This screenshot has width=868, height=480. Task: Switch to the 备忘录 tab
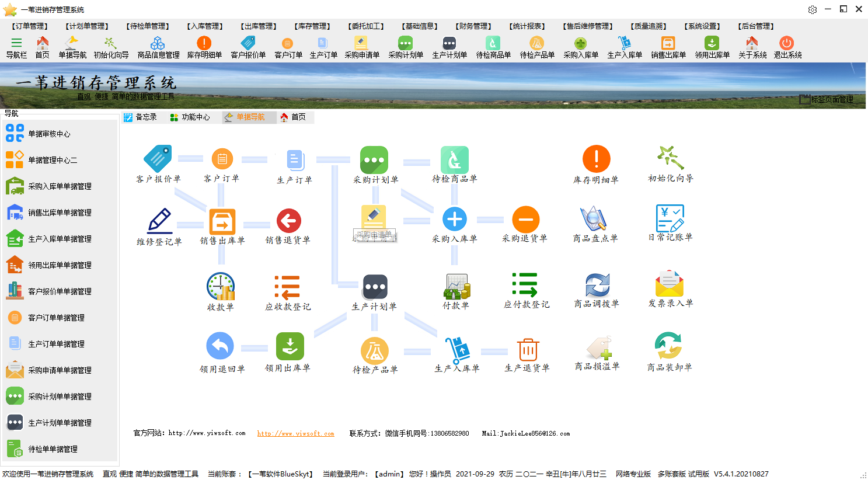[141, 117]
